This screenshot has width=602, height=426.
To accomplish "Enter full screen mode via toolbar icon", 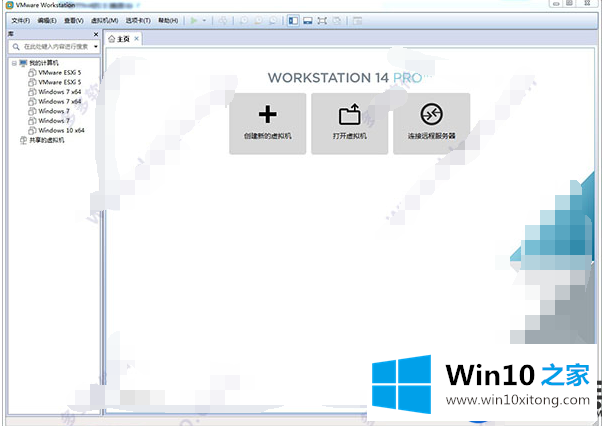I will (322, 21).
